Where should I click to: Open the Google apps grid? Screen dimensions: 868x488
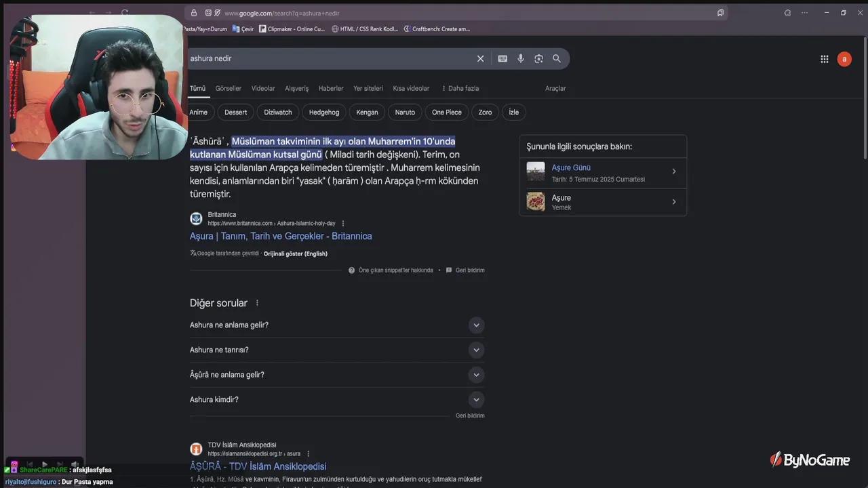tap(825, 59)
